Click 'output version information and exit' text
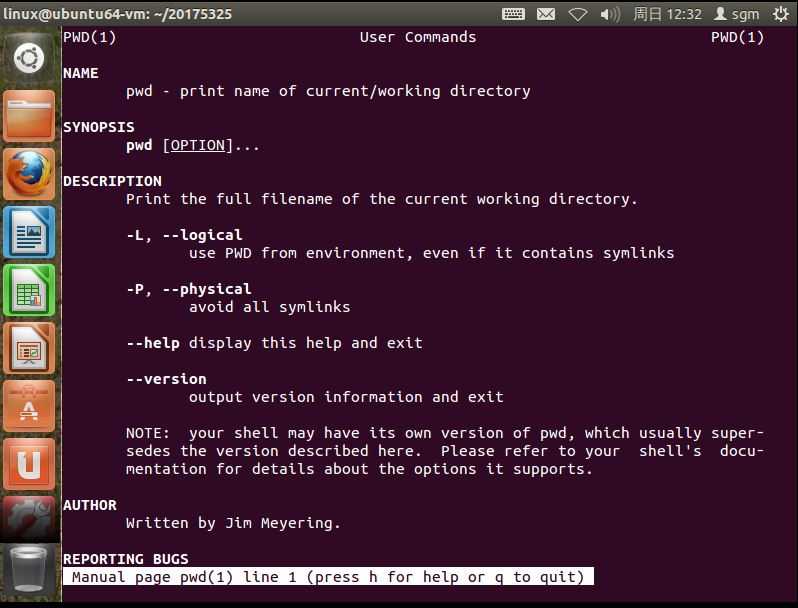Image resolution: width=798 pixels, height=608 pixels. 346,397
